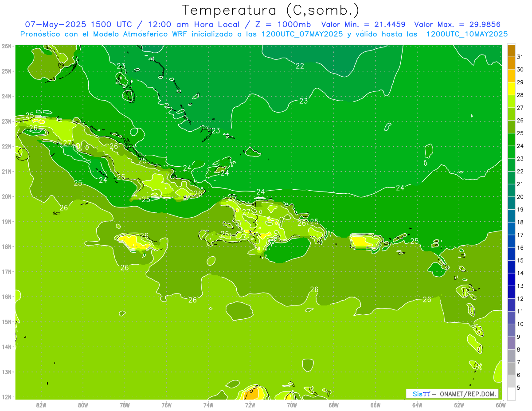Viewport: 532px width, 411px height.
Task: Click the 24N latitude label
Action: click(x=7, y=96)
